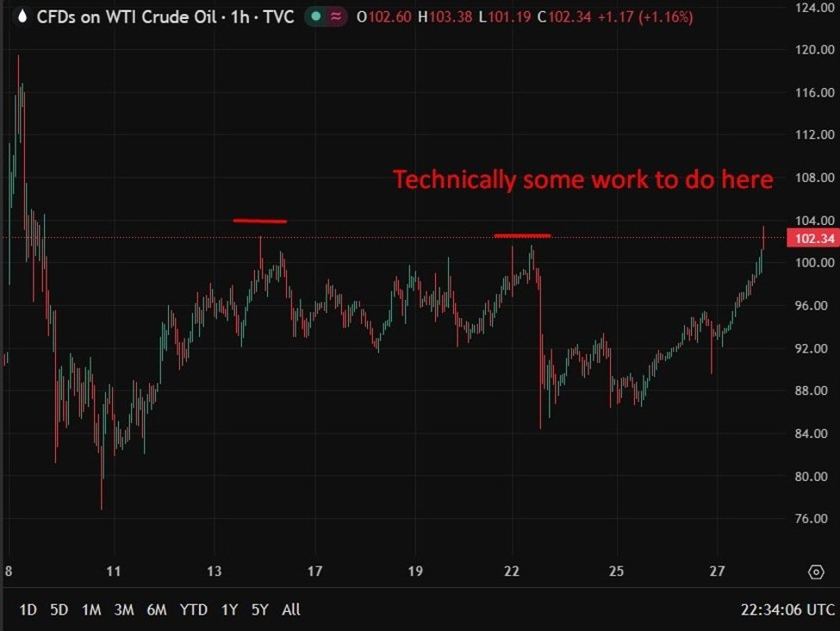840x631 pixels.
Task: Select the right red resistance line drawing
Action: [x=521, y=235]
